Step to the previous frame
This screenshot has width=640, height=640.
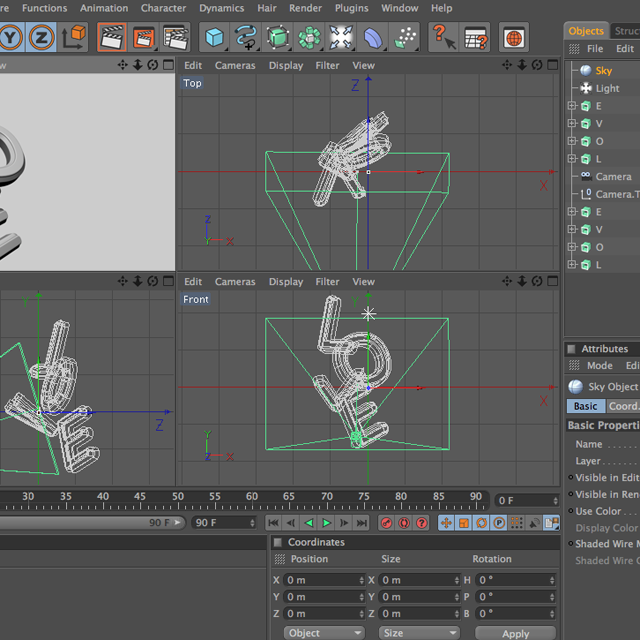(x=291, y=523)
